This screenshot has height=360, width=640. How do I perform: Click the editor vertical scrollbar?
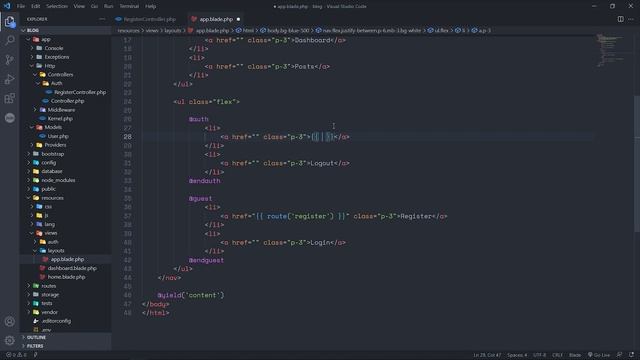coord(637,163)
